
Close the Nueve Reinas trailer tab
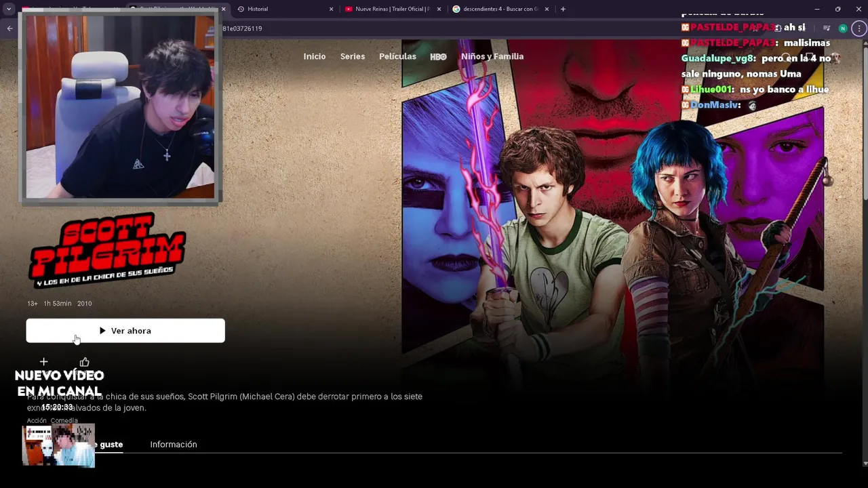439,9
